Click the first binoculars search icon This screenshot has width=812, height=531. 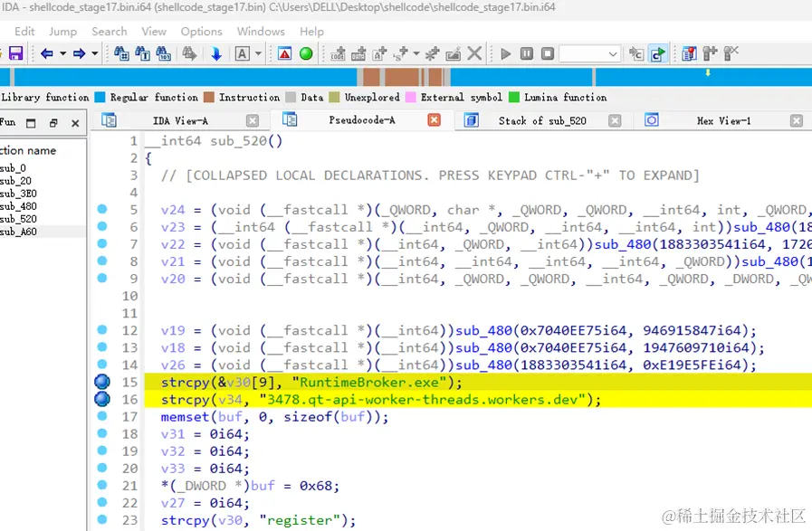(121, 53)
